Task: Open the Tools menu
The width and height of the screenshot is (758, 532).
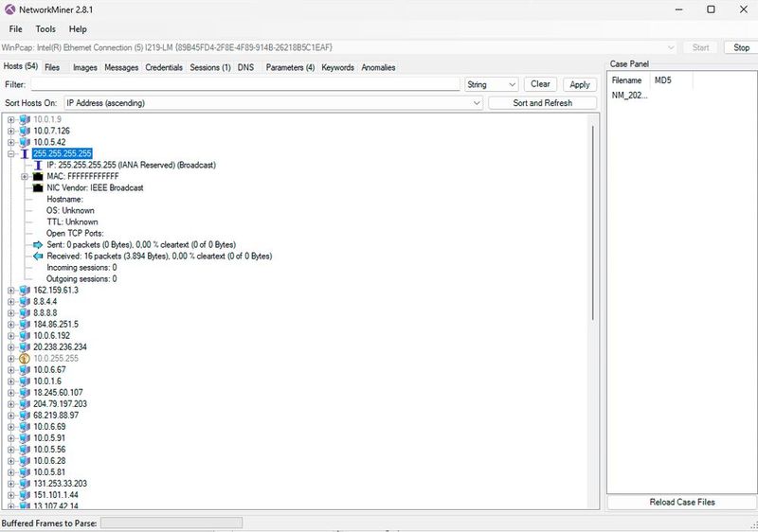Action: click(45, 29)
